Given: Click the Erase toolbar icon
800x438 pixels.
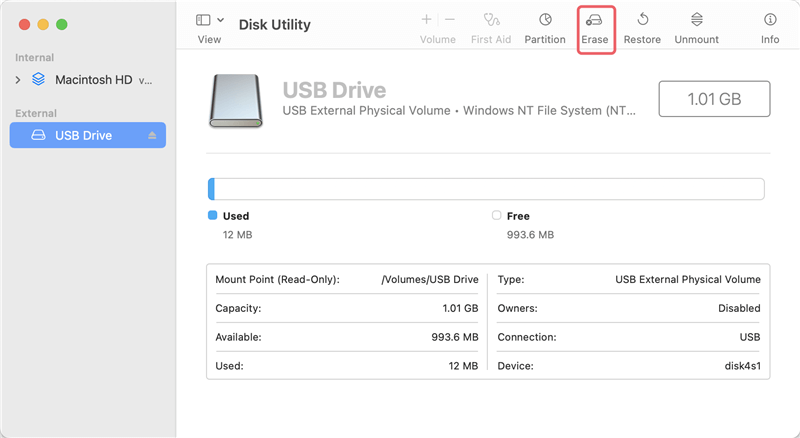Looking at the screenshot, I should tap(595, 20).
